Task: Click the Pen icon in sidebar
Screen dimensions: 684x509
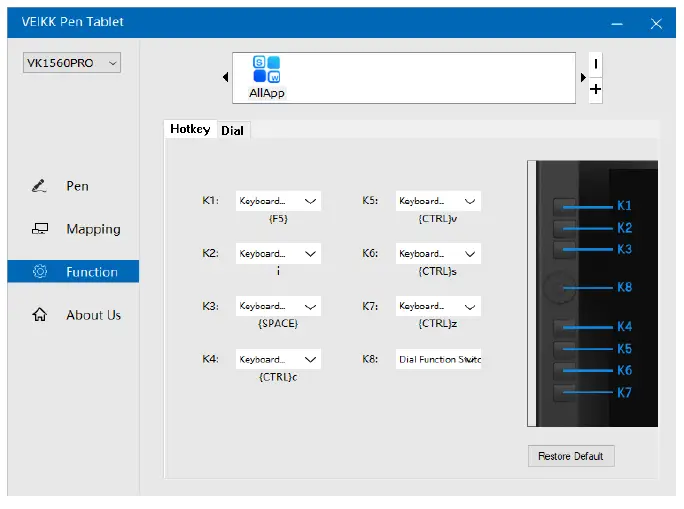Action: [40, 186]
